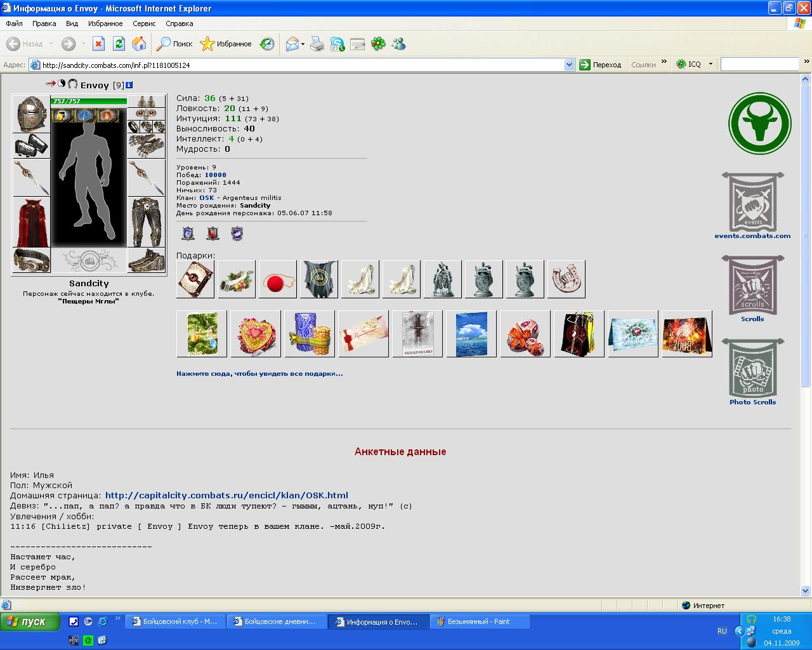The image size is (812, 650).
Task: Open the ICQ toolbar dropdown arrow
Action: tap(710, 64)
